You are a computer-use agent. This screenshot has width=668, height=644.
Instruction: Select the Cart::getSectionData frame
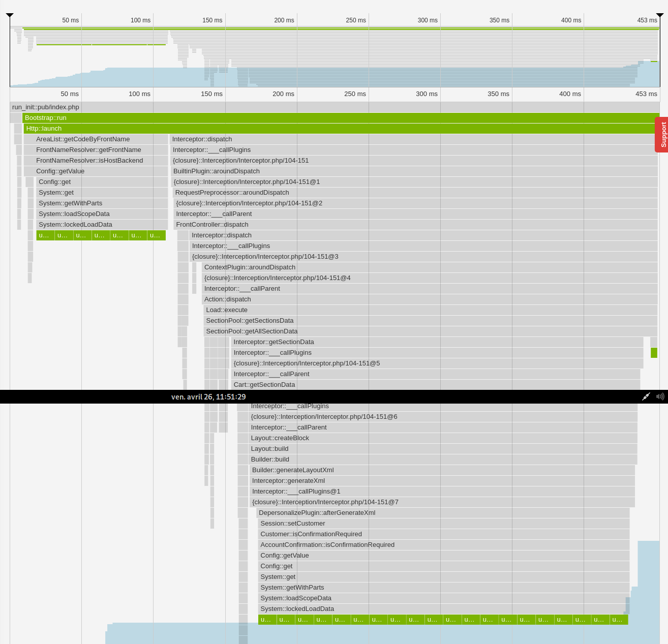point(264,384)
